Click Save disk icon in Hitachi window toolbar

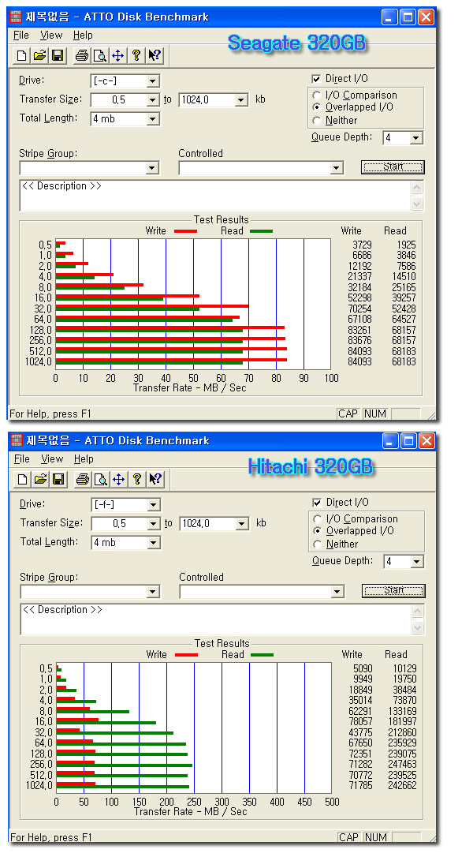pyautogui.click(x=58, y=480)
